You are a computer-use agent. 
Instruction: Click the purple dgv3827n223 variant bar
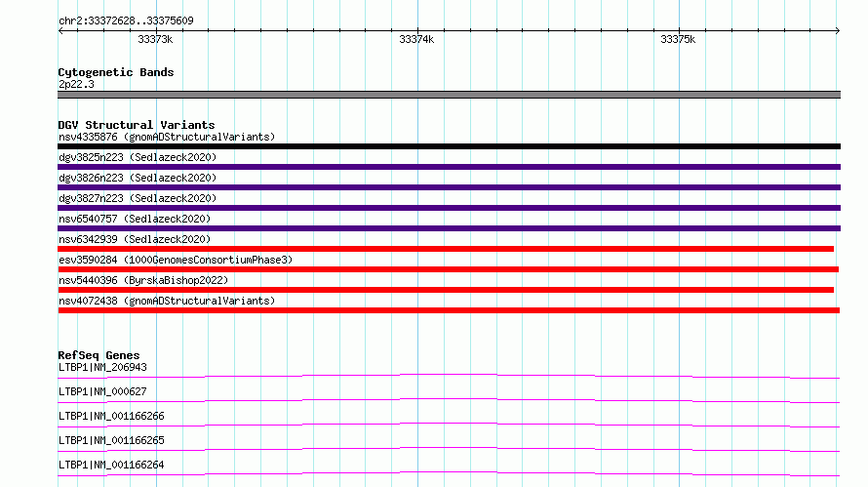coord(449,208)
